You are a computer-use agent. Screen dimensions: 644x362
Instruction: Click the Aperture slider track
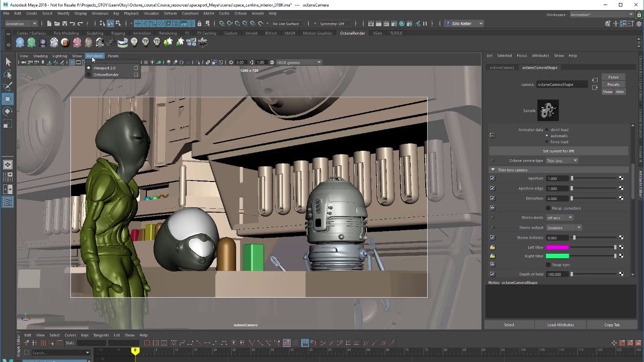594,178
